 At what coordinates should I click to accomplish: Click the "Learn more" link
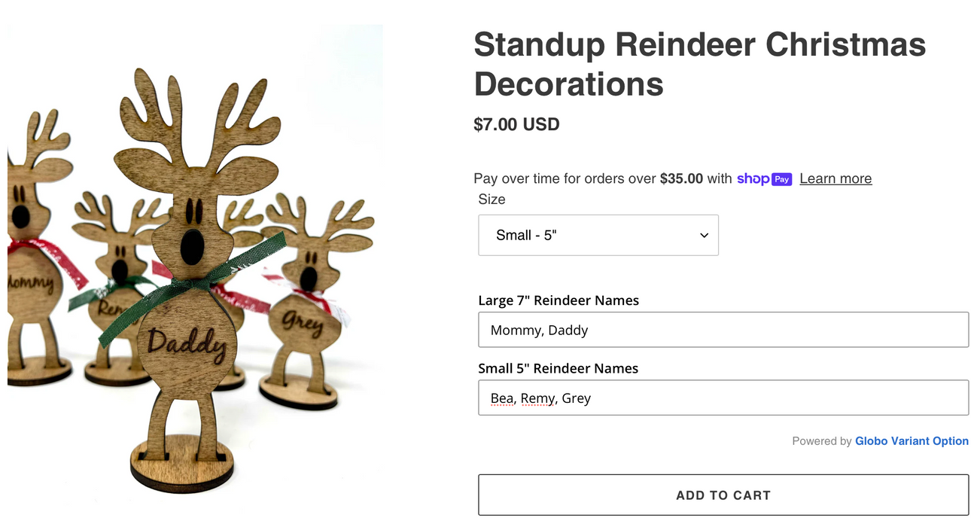point(835,178)
